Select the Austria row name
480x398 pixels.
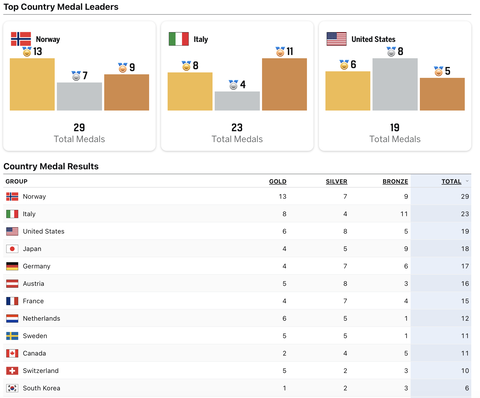33,284
